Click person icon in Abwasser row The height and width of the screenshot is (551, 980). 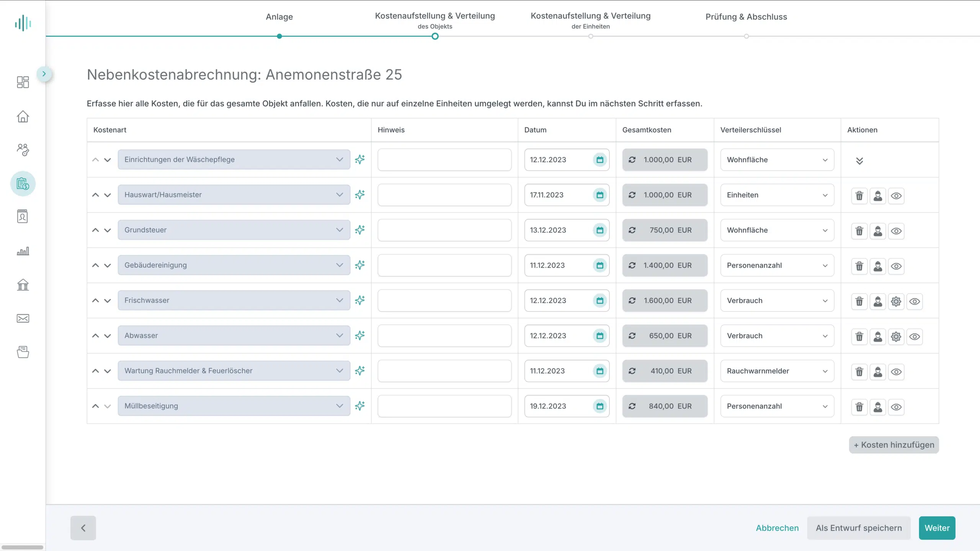pyautogui.click(x=878, y=336)
